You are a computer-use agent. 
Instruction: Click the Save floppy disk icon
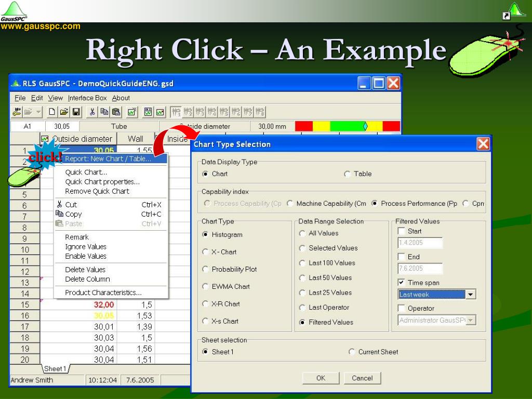pyautogui.click(x=76, y=112)
